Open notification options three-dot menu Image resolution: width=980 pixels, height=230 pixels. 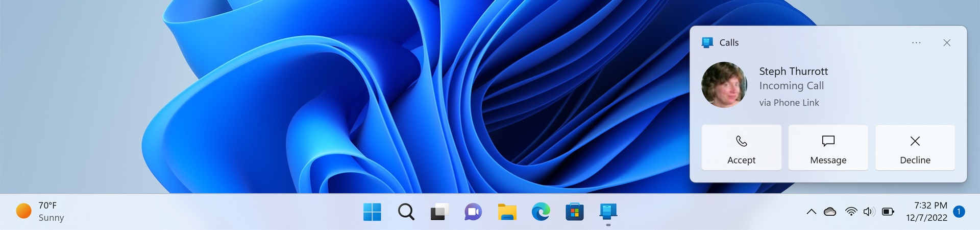pyautogui.click(x=916, y=43)
